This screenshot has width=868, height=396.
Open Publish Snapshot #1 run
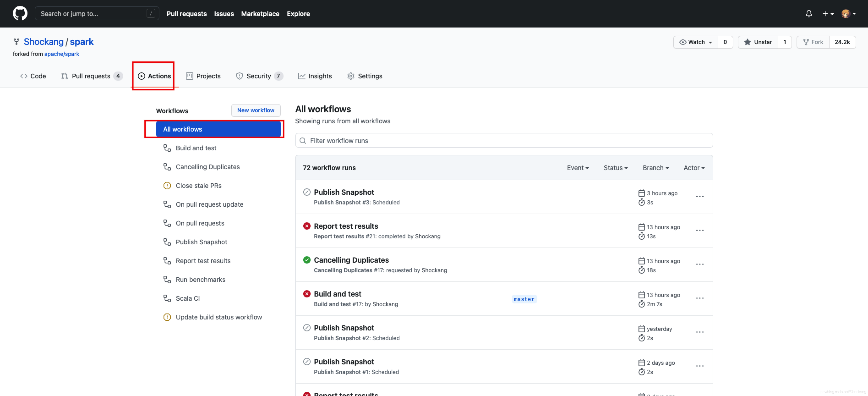click(x=344, y=362)
